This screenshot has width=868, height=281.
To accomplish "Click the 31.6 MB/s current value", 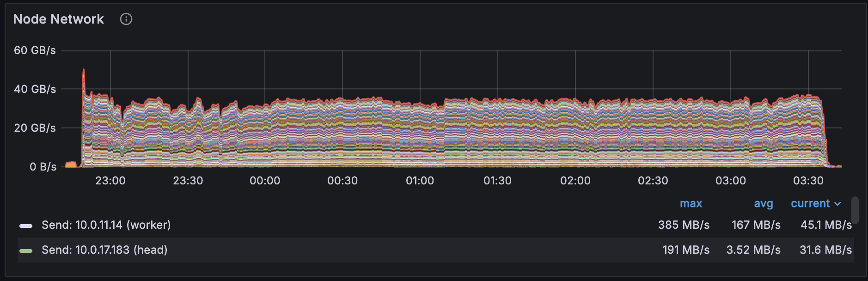I will [x=825, y=250].
